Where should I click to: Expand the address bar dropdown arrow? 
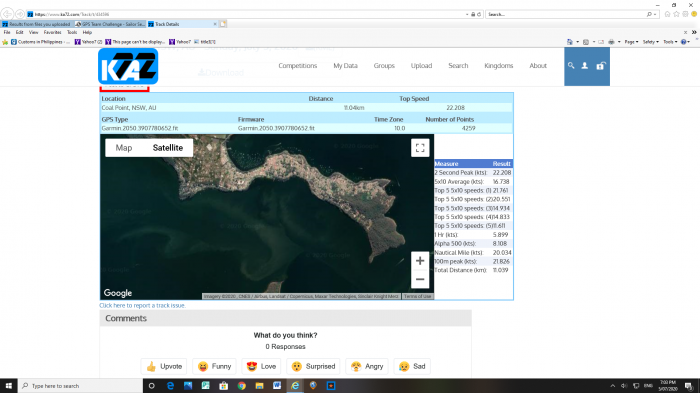(467, 14)
